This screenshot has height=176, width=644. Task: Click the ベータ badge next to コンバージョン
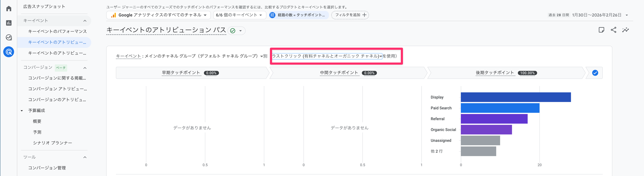(61, 68)
